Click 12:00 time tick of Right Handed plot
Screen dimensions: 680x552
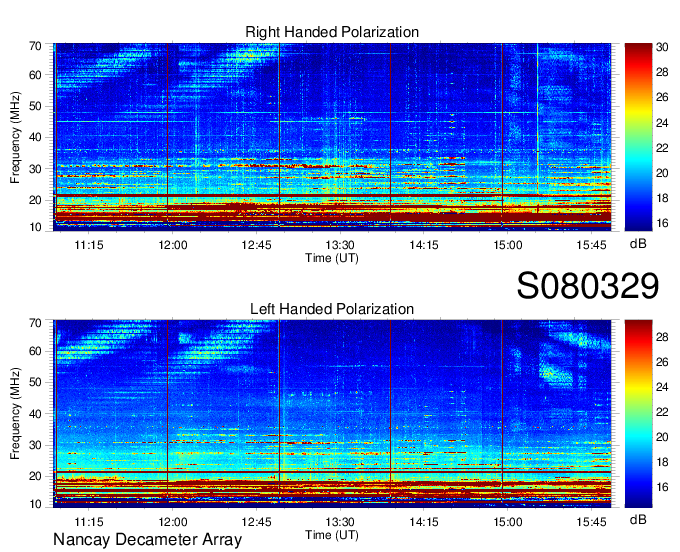pyautogui.click(x=173, y=245)
